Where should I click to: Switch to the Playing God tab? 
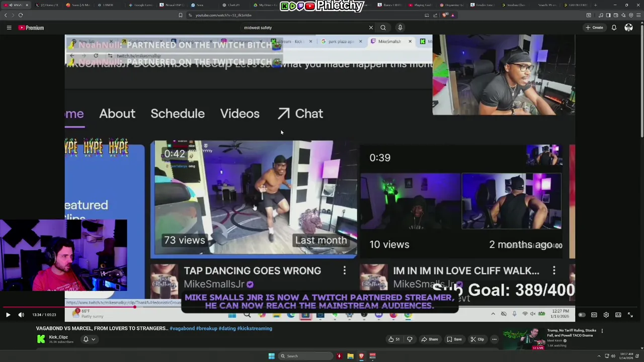420,5
